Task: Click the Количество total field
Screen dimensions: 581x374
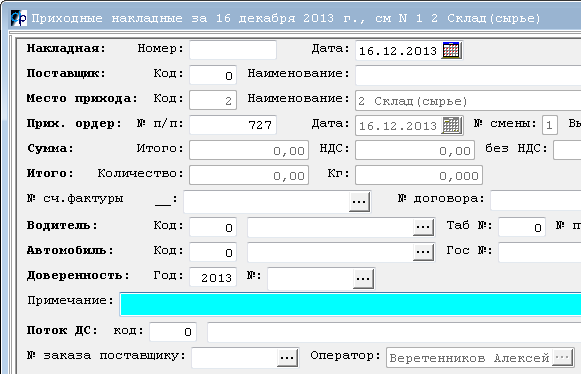Action: [x=249, y=175]
